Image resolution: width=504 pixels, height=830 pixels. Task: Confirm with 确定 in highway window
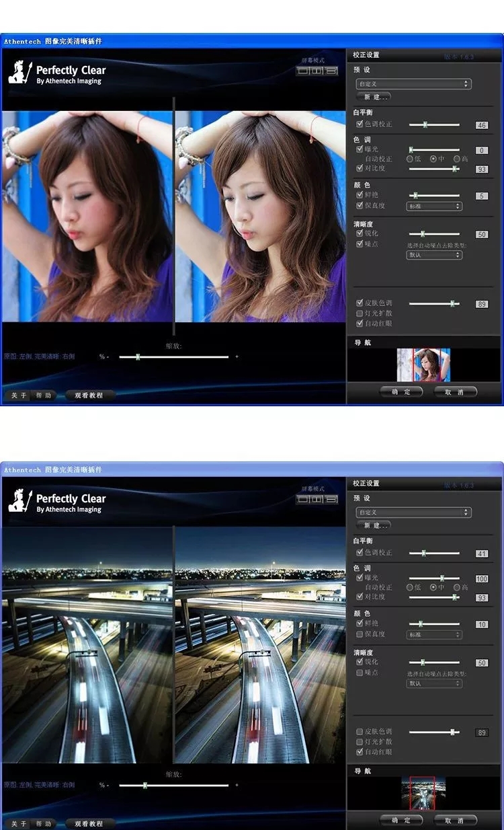coord(401,820)
